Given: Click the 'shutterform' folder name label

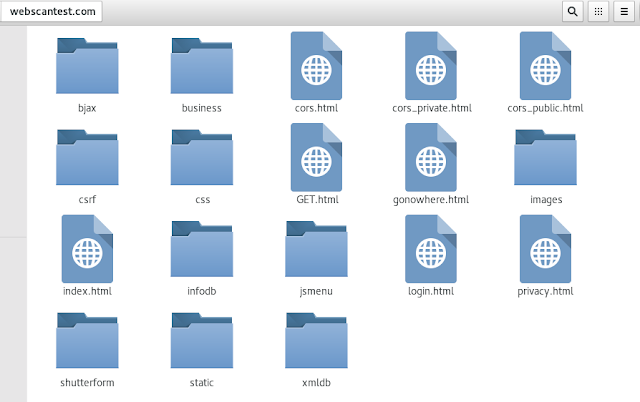Looking at the screenshot, I should (x=87, y=383).
